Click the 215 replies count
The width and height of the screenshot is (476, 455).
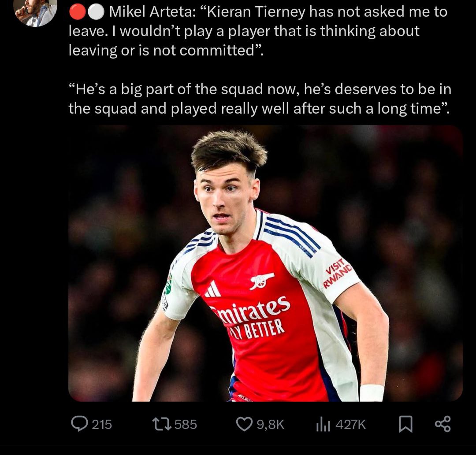point(102,424)
